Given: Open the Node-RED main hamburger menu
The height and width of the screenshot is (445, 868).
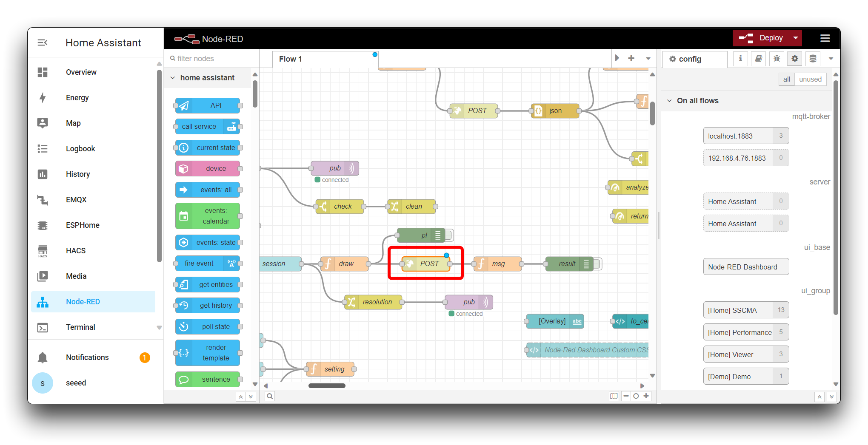Looking at the screenshot, I should (825, 38).
